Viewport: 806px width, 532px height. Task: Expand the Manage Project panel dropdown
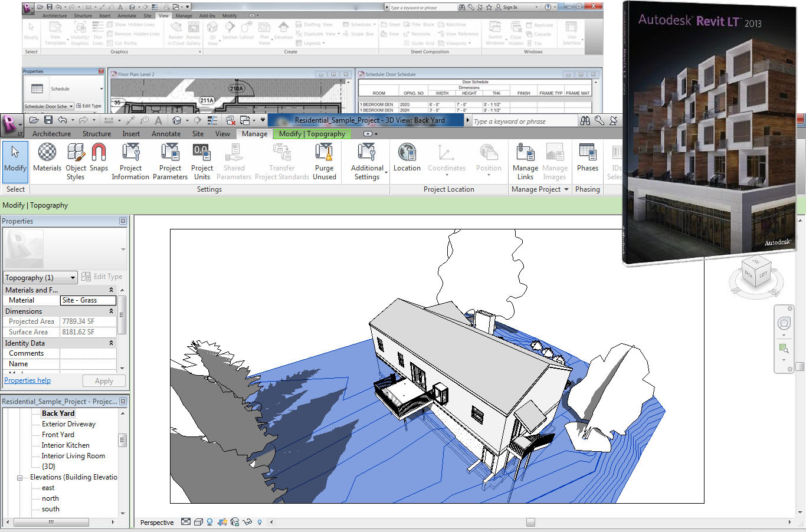coord(566,189)
